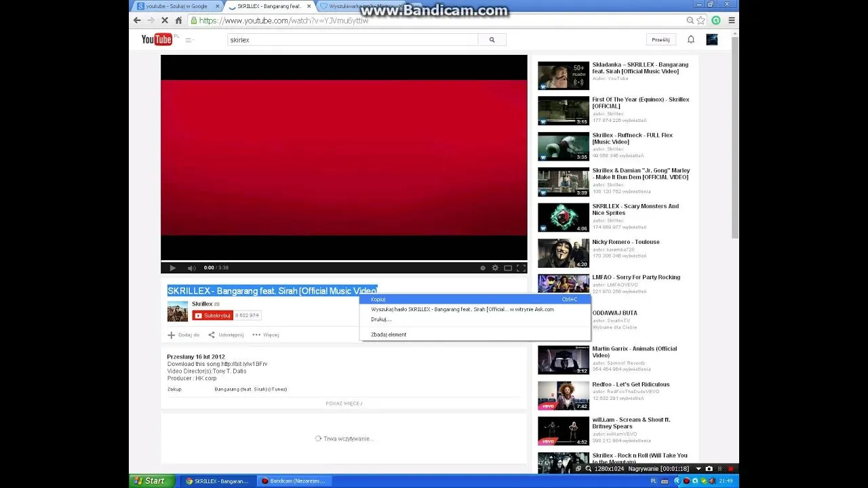Switch to 'youtube - Szukaj w Google' tab
868x488 pixels.
pyautogui.click(x=178, y=6)
